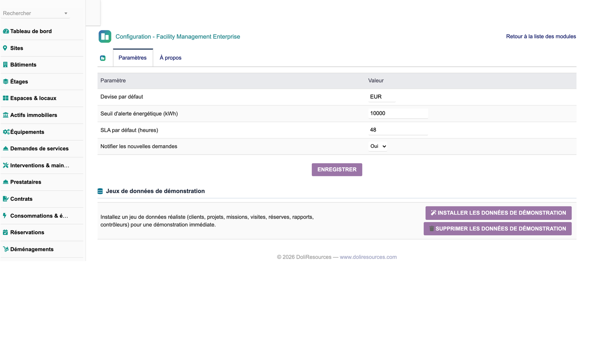Open Réservations menu entry
The image size is (589, 364).
[x=27, y=232]
